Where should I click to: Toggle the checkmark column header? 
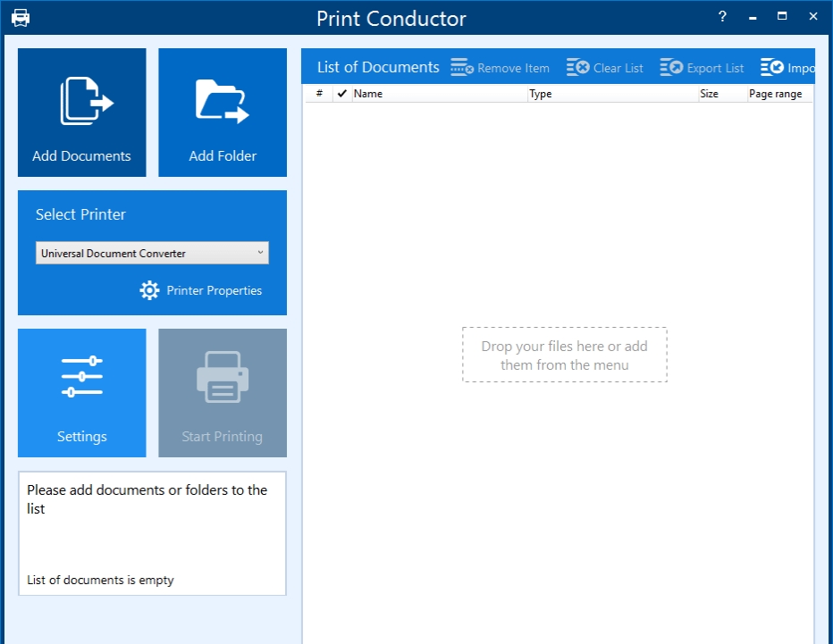[341, 94]
